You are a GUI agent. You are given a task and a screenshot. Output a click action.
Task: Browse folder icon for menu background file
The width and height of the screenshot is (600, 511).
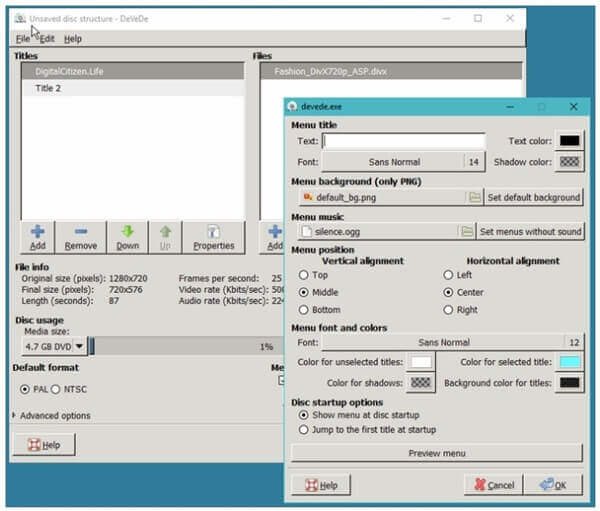point(474,198)
